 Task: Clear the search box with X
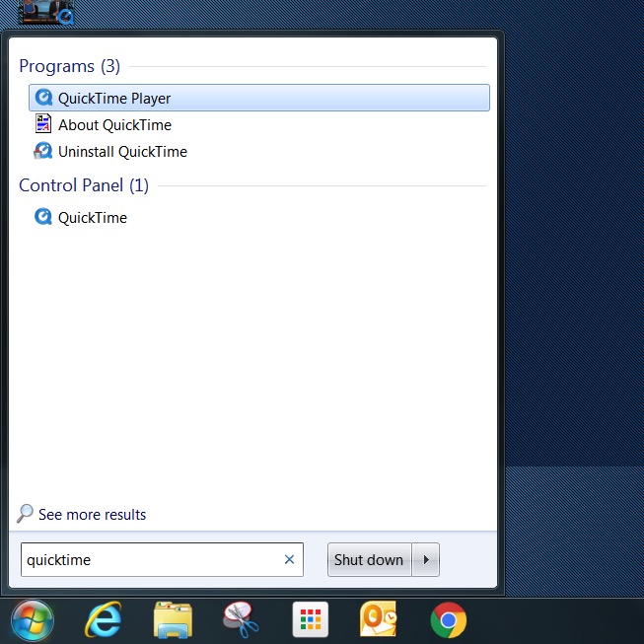pos(289,559)
